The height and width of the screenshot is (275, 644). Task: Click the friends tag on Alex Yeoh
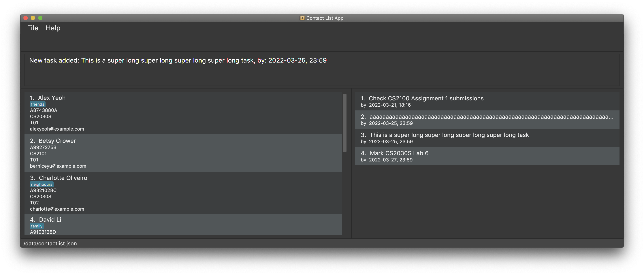tap(37, 104)
